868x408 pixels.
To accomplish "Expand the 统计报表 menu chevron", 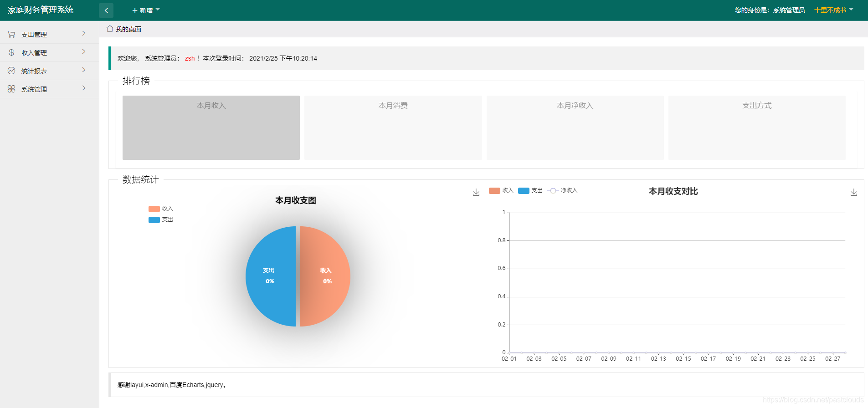I will 84,70.
